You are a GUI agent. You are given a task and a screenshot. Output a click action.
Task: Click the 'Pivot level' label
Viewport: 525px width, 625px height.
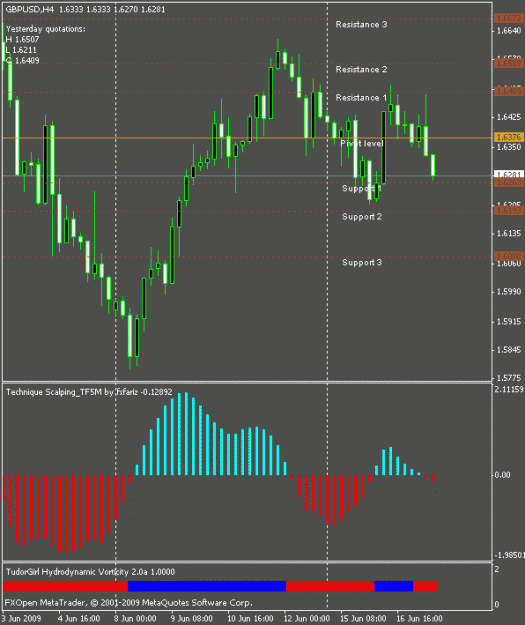tap(362, 143)
